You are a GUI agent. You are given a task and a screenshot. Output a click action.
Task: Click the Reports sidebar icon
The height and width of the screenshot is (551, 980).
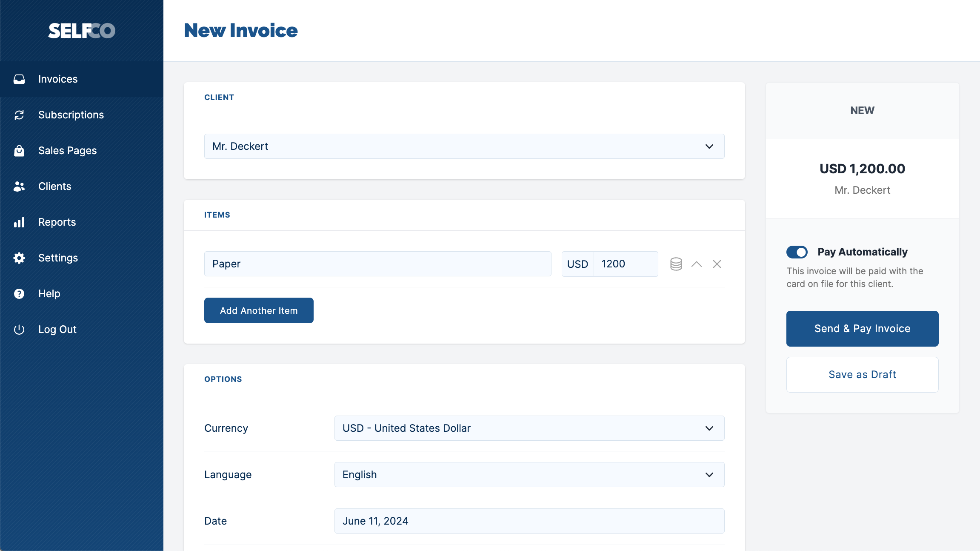[x=20, y=222]
